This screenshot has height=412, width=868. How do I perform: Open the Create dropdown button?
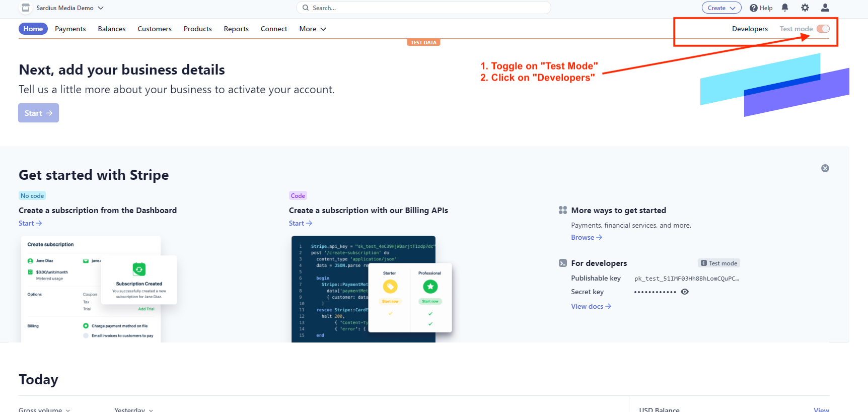pos(721,8)
